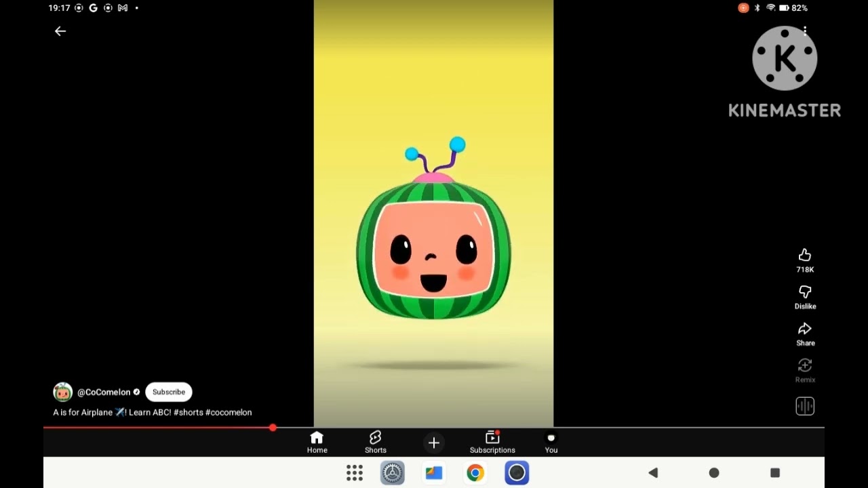Open the sound waveform button
868x488 pixels.
tap(805, 406)
